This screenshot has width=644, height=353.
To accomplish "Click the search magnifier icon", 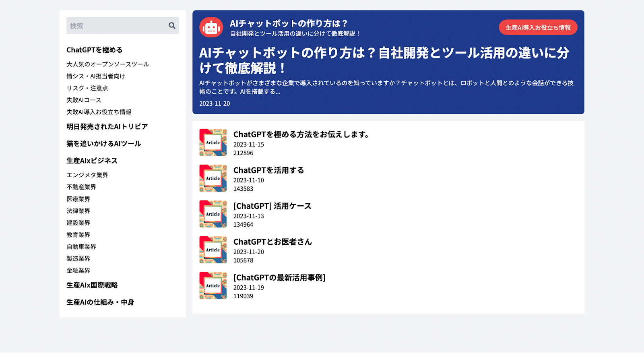I will tap(172, 26).
